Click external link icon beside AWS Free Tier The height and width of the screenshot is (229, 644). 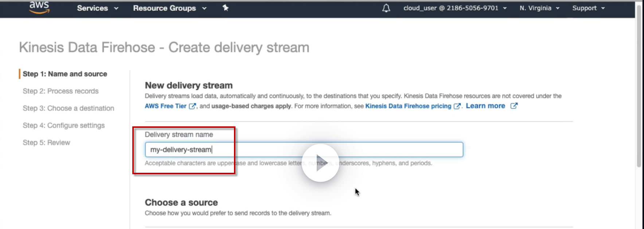[x=192, y=106]
